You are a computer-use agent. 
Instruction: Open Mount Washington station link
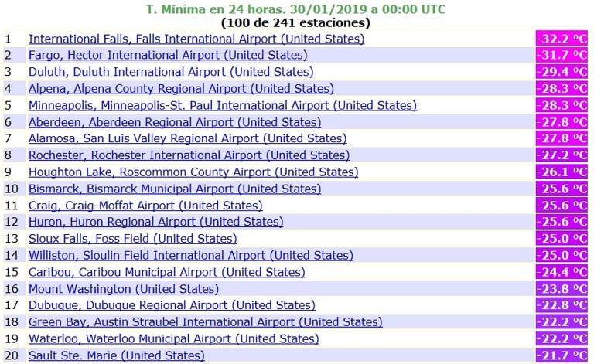pos(124,289)
